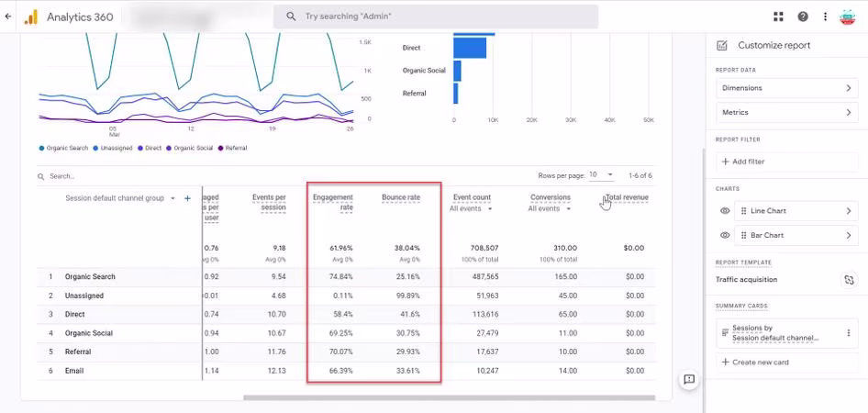Click the table search magnifier icon
The width and height of the screenshot is (868, 413).
tap(41, 176)
